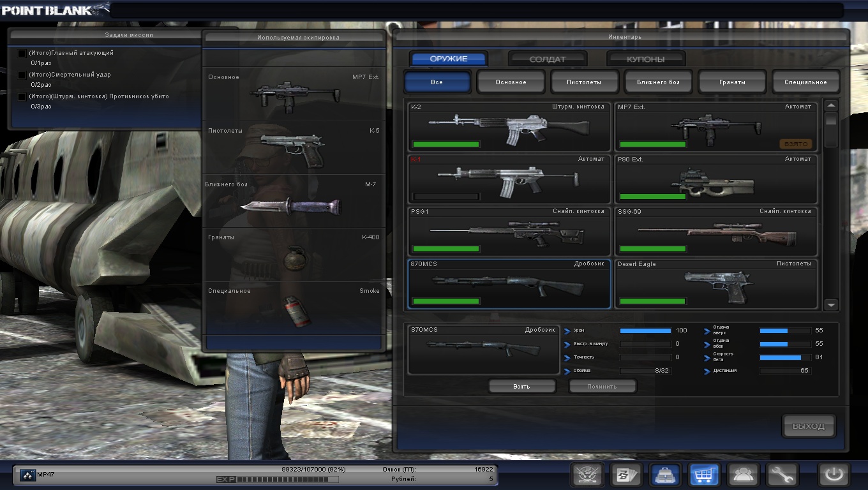Click the '99323/107000 (92%)' experience text
This screenshot has height=490, width=868.
click(x=313, y=469)
